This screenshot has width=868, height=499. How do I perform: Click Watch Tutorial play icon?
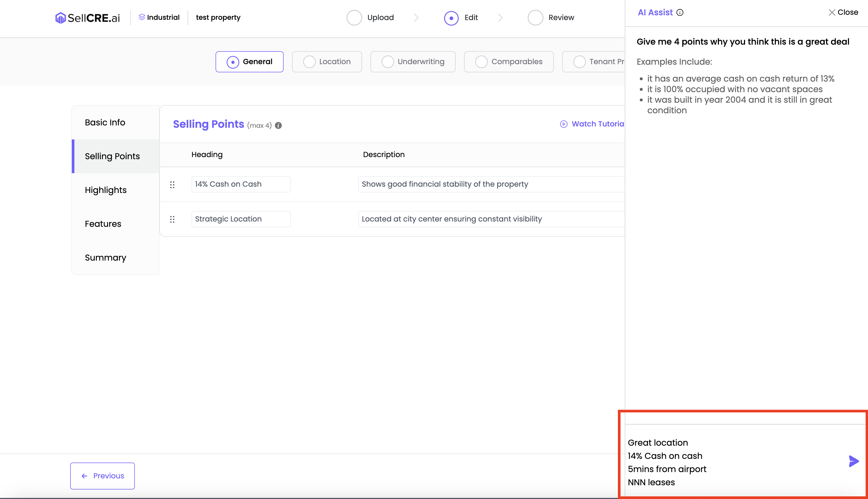(x=564, y=124)
